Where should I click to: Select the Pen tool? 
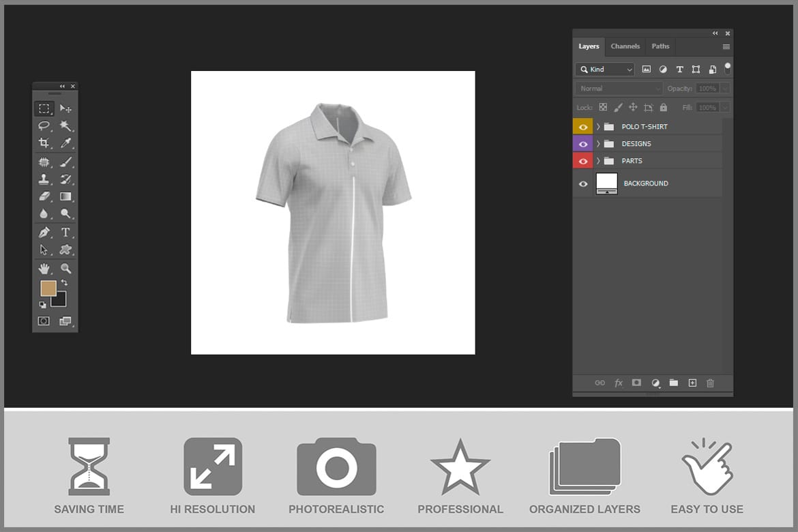coord(44,233)
